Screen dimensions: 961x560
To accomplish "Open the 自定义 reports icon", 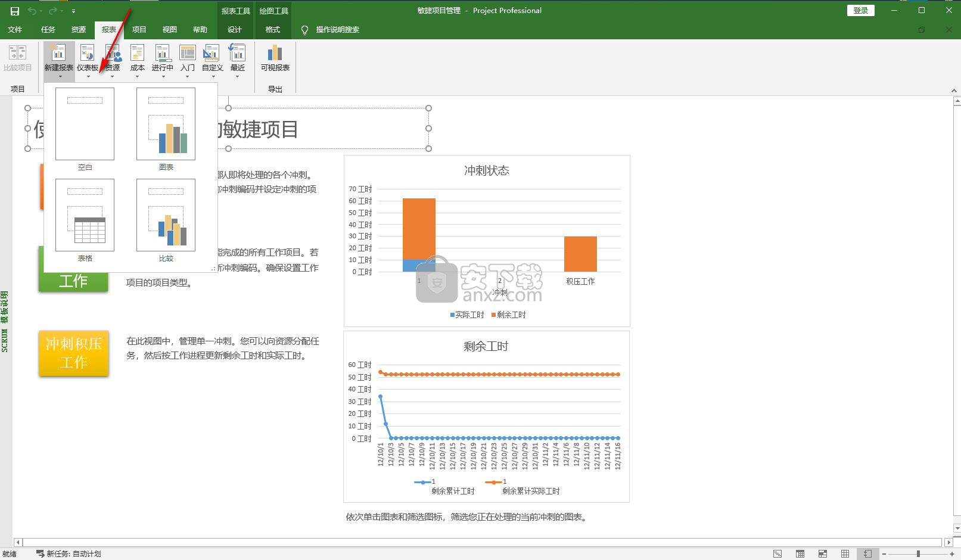I will 213,54.
